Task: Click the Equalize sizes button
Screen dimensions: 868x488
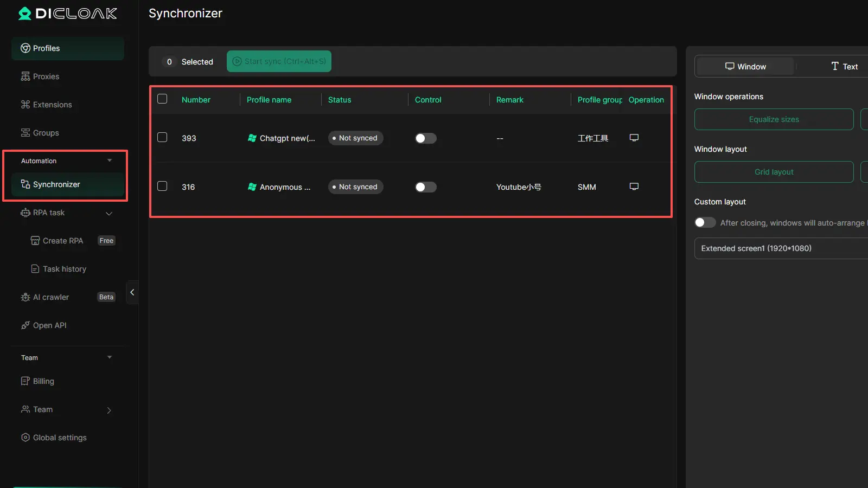Action: coord(774,119)
